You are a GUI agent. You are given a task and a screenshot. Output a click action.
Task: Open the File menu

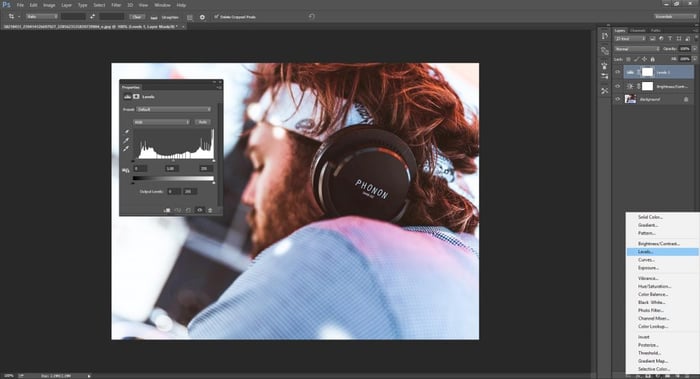coord(20,5)
